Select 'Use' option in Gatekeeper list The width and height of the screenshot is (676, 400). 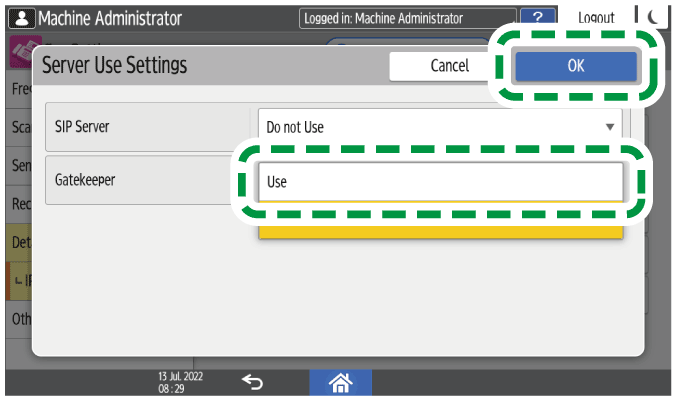point(440,183)
